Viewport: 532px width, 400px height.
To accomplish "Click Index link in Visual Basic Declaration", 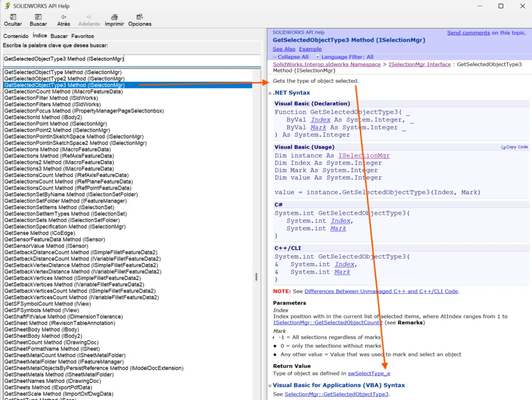I will [320, 120].
